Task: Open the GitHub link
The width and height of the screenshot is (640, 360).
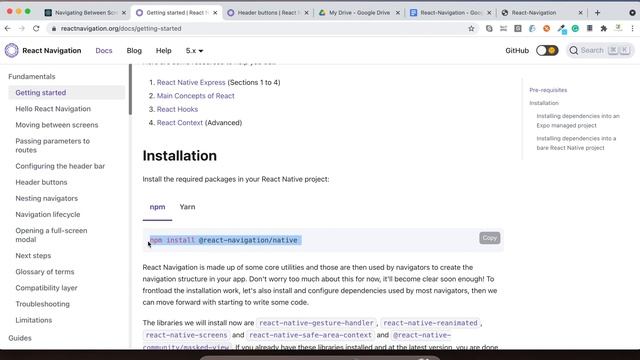Action: coord(517,51)
